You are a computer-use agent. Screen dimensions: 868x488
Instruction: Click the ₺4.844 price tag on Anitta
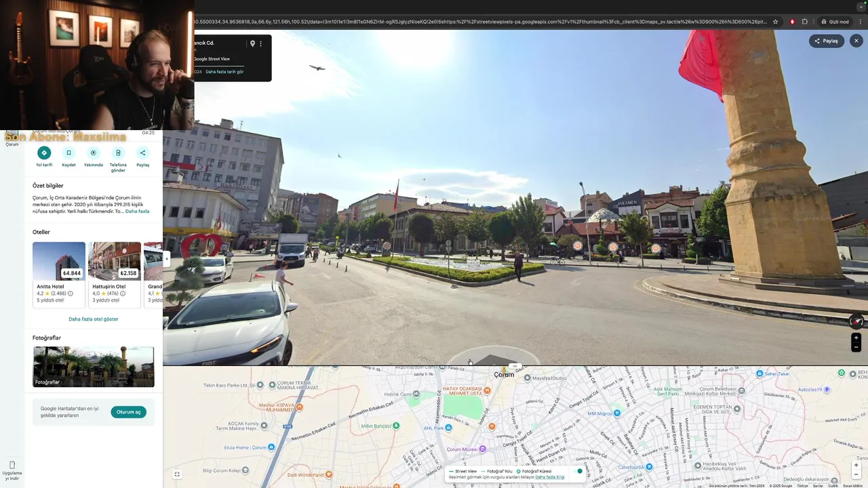[x=72, y=273]
